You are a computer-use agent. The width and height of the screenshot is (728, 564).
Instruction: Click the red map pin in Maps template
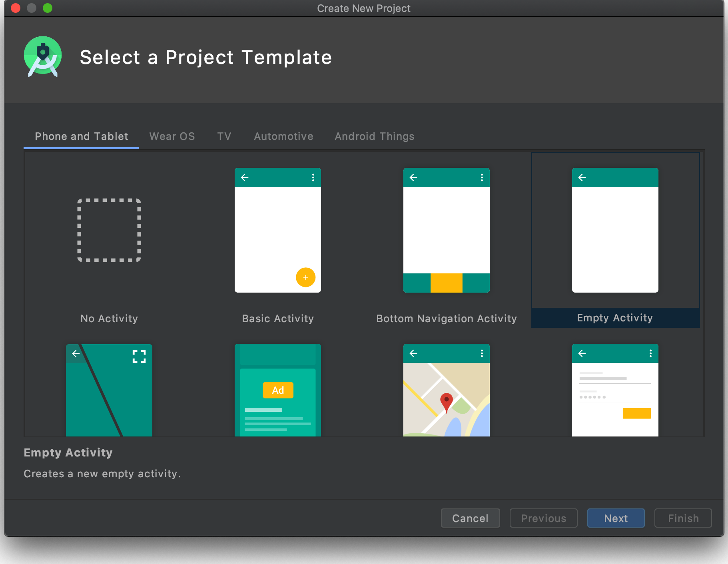point(447,403)
